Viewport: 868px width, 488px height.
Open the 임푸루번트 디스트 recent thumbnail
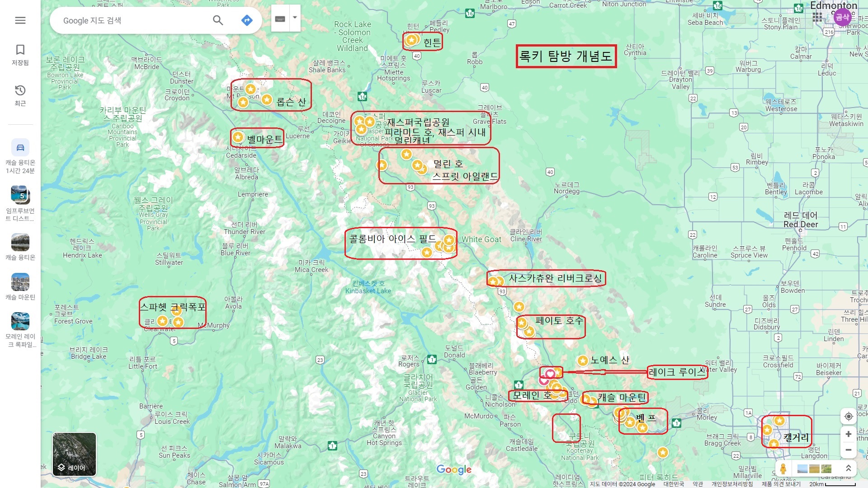(x=20, y=203)
